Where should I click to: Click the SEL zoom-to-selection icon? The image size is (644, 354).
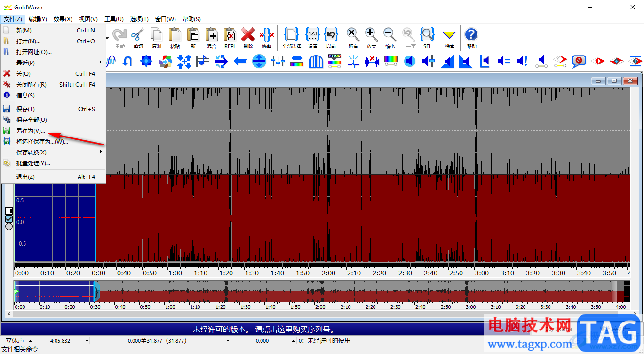427,38
